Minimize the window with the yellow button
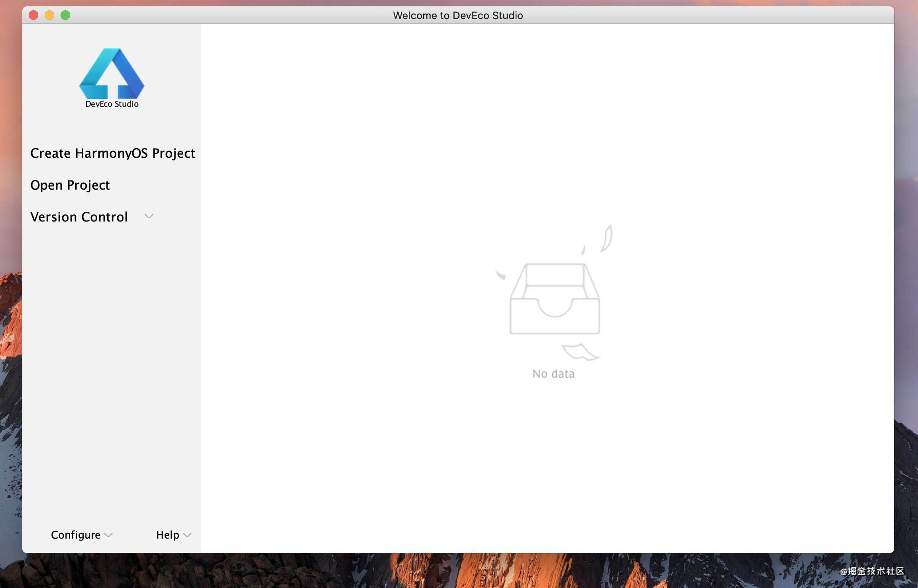Viewport: 918px width, 588px height. pos(49,15)
